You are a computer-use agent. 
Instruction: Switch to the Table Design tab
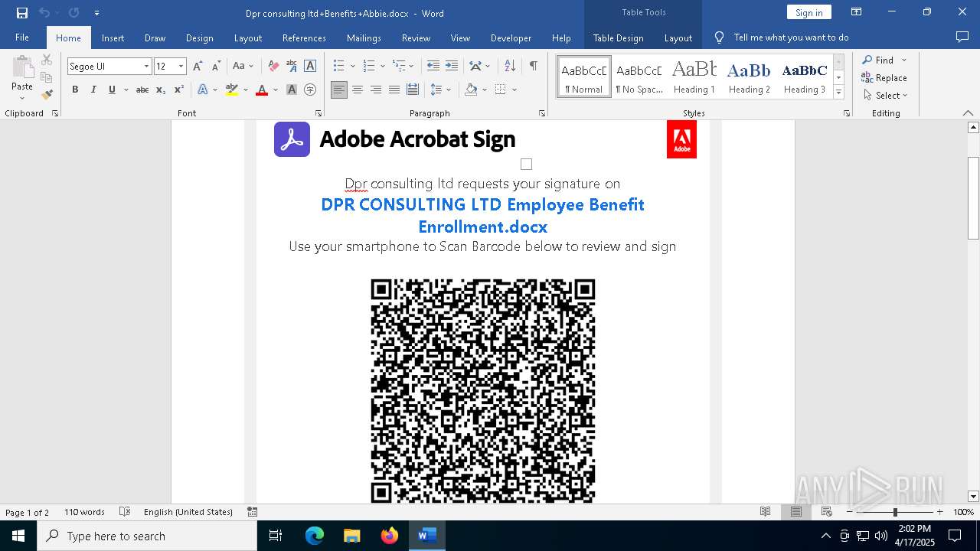618,37
